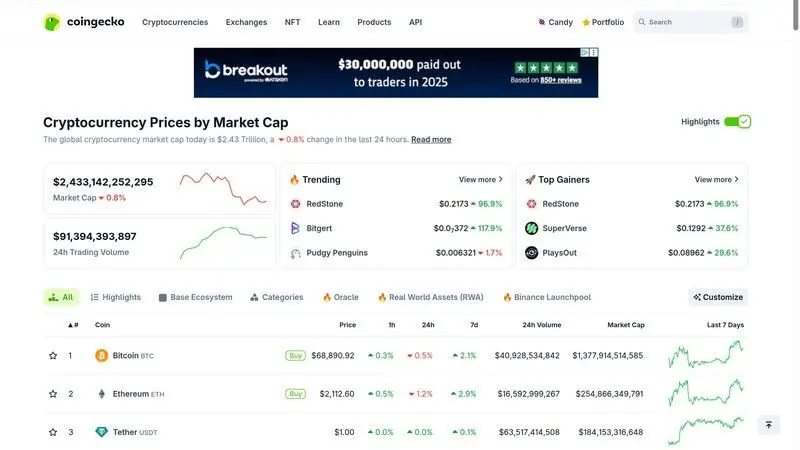Open the Cryptocurrencies navigation menu

click(175, 22)
